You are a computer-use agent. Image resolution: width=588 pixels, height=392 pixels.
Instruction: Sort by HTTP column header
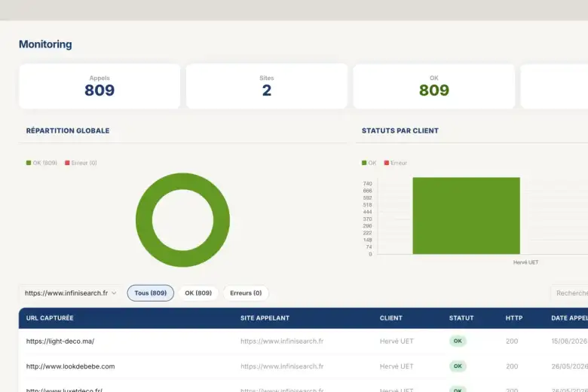(x=514, y=318)
